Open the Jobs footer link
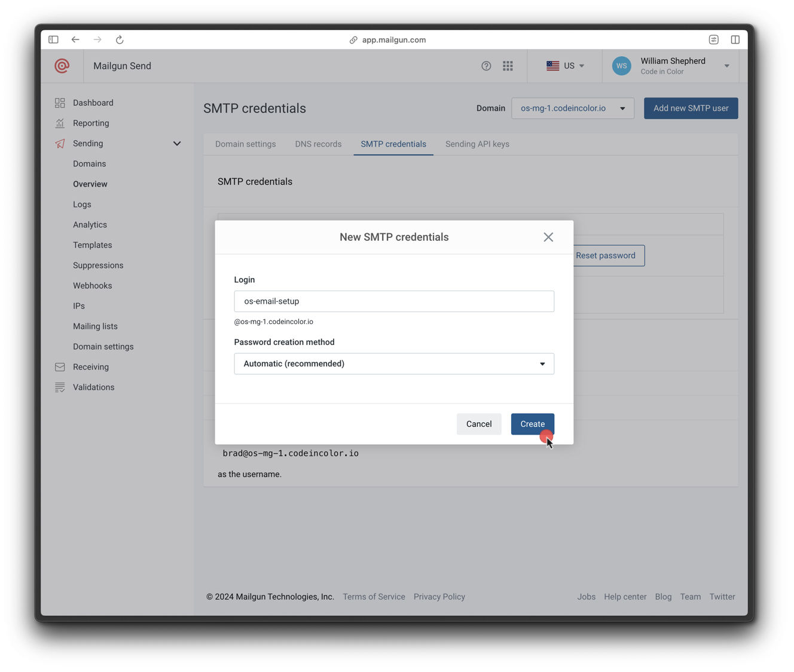794x672 pixels. coord(587,597)
